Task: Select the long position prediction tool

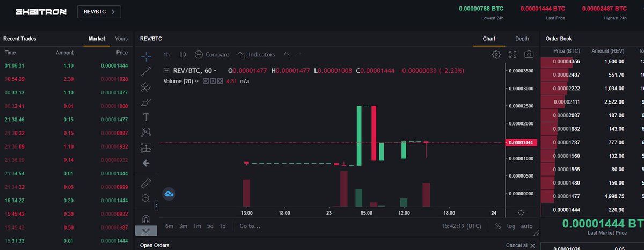Action: tap(146, 148)
